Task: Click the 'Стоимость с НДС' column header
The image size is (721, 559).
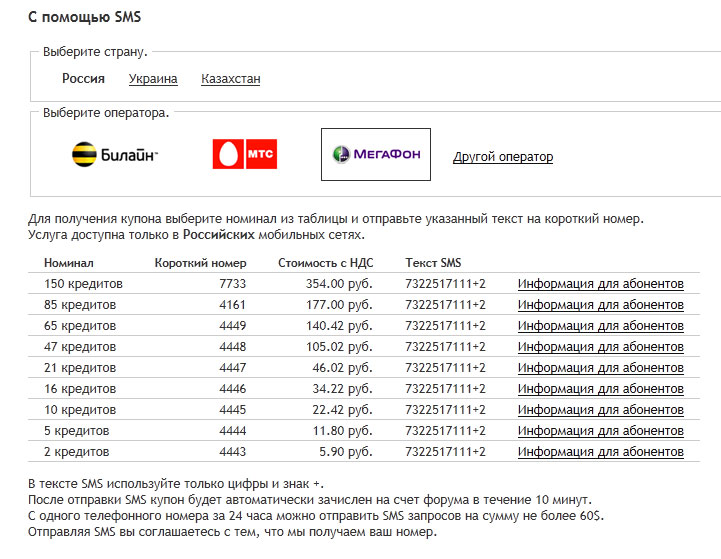Action: click(326, 263)
